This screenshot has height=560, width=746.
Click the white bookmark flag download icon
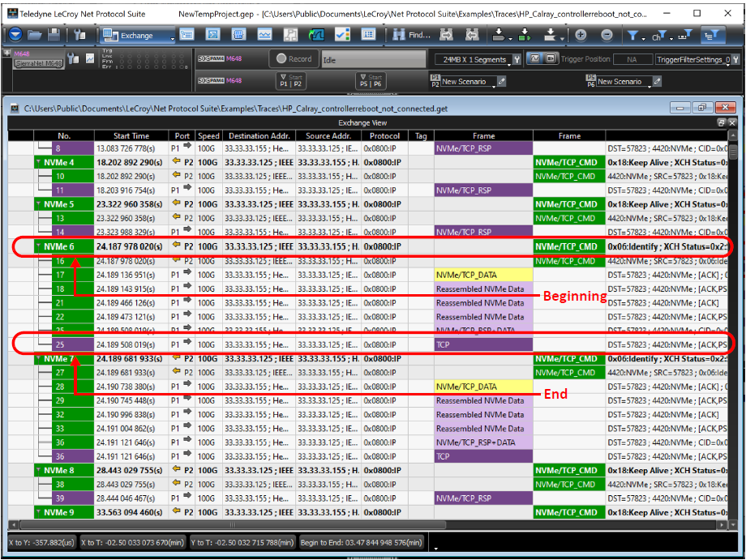pos(550,34)
